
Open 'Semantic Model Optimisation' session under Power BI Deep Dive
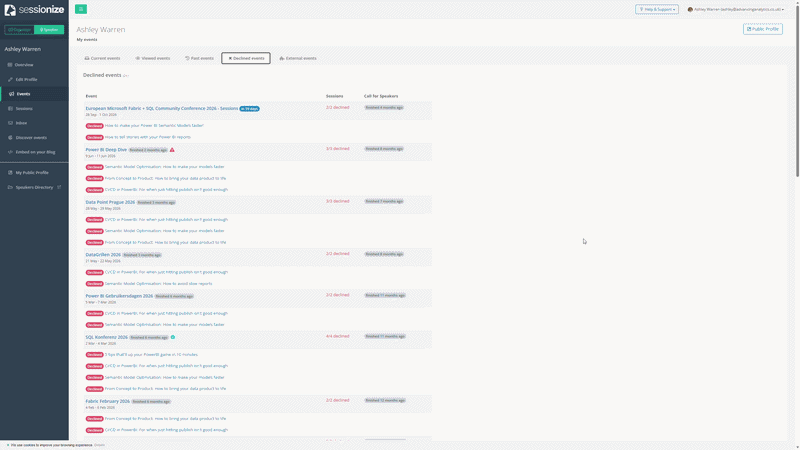(164, 167)
